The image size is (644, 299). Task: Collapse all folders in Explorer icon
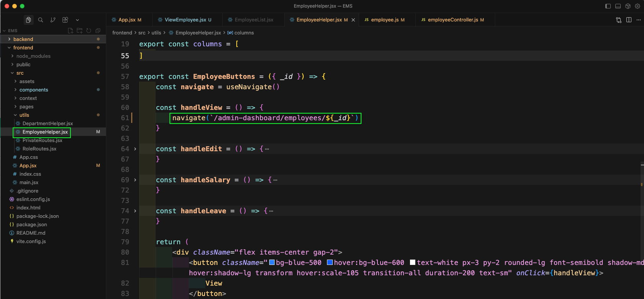pyautogui.click(x=98, y=31)
